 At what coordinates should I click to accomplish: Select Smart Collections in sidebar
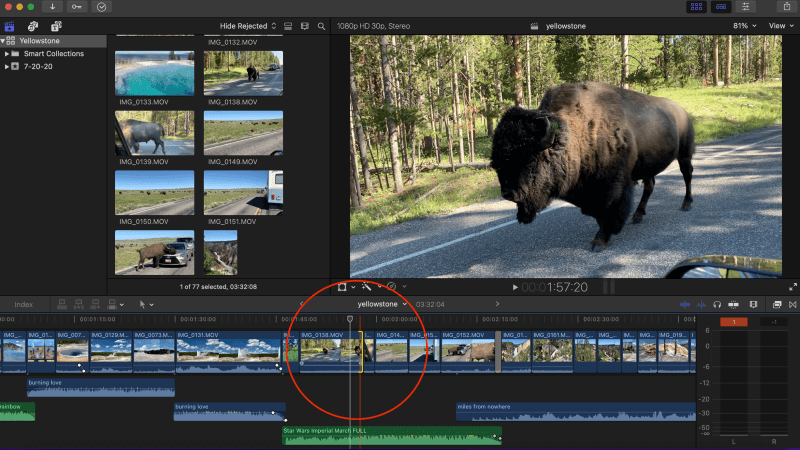tap(54, 54)
